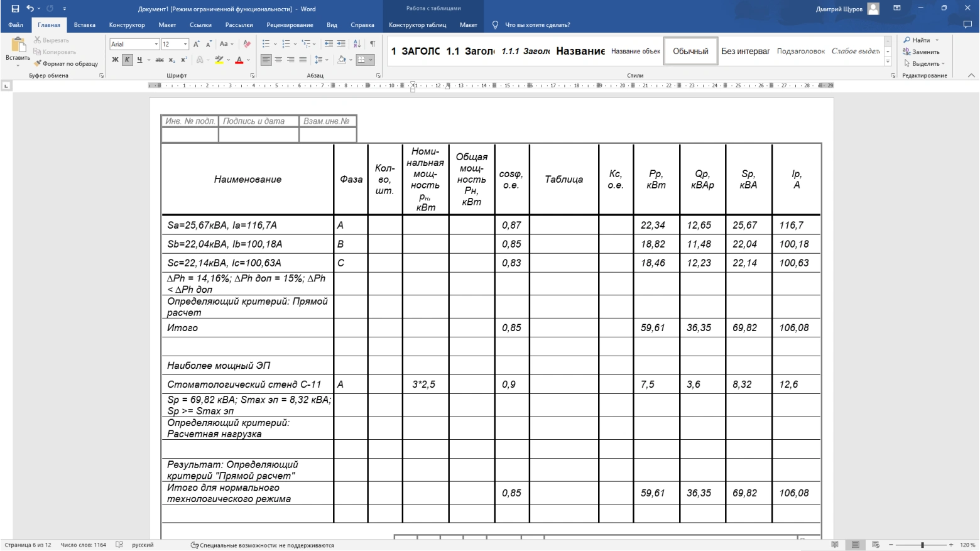This screenshot has width=980, height=551.
Task: Toggle bold (Ж) formatting
Action: point(115,60)
